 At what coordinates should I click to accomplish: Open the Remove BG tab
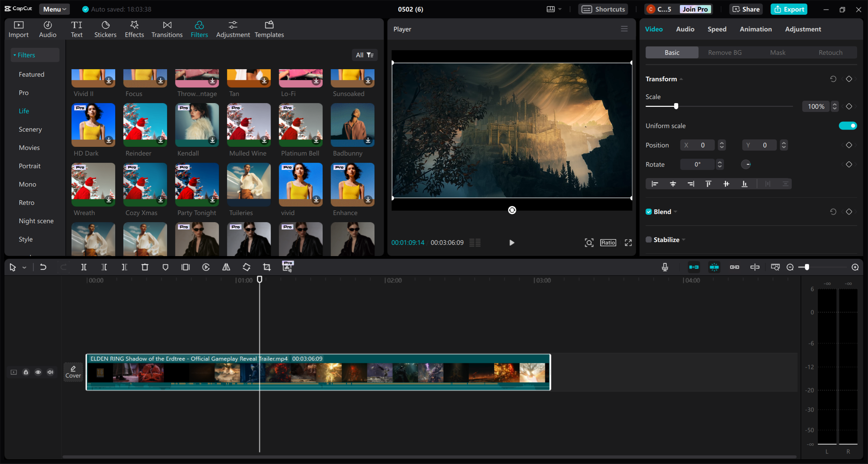click(x=724, y=52)
